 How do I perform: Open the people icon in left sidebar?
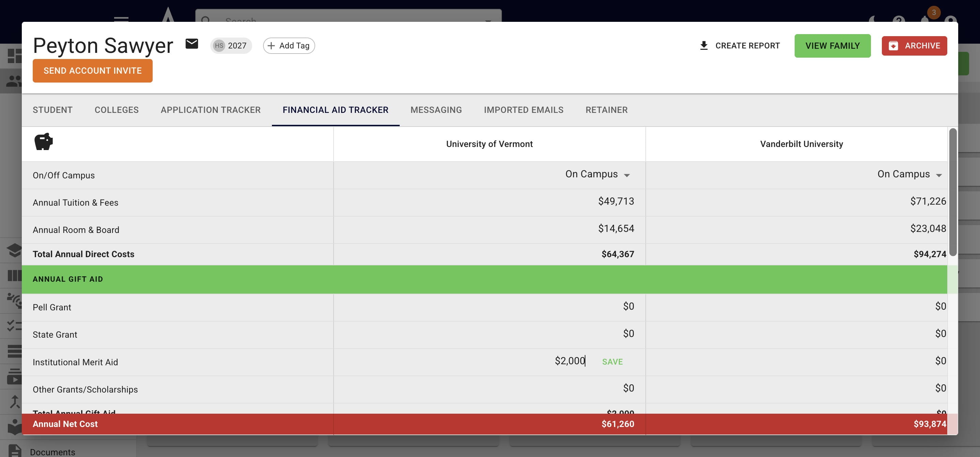point(14,81)
